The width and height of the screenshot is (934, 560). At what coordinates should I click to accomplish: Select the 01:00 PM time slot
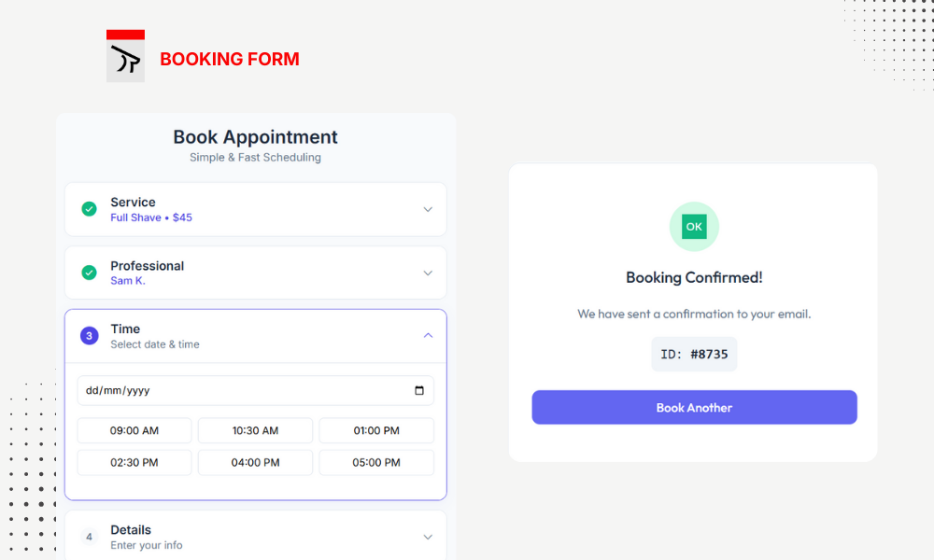[376, 430]
